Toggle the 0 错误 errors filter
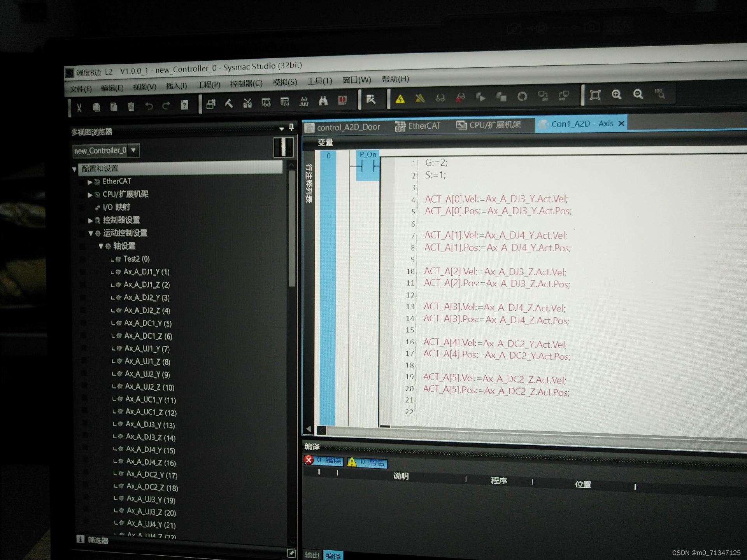Screen dimensions: 747x560 coord(324,460)
